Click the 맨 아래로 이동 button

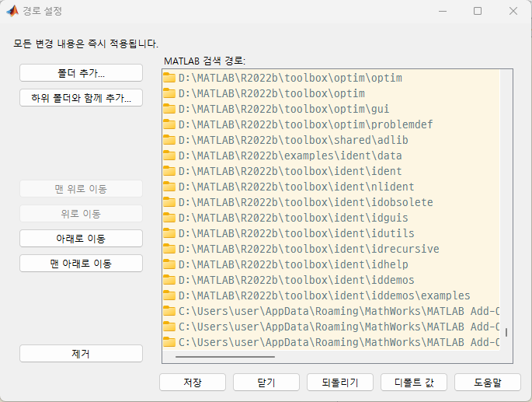(81, 264)
